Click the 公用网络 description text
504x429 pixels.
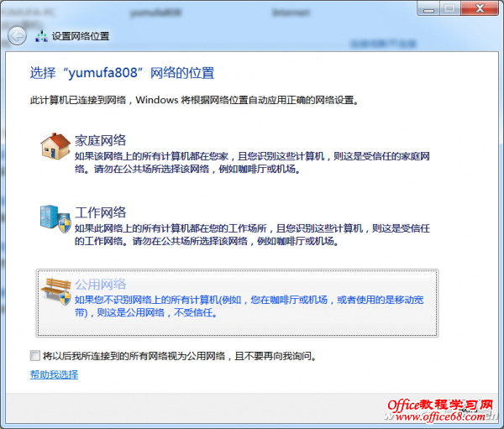pyautogui.click(x=249, y=306)
